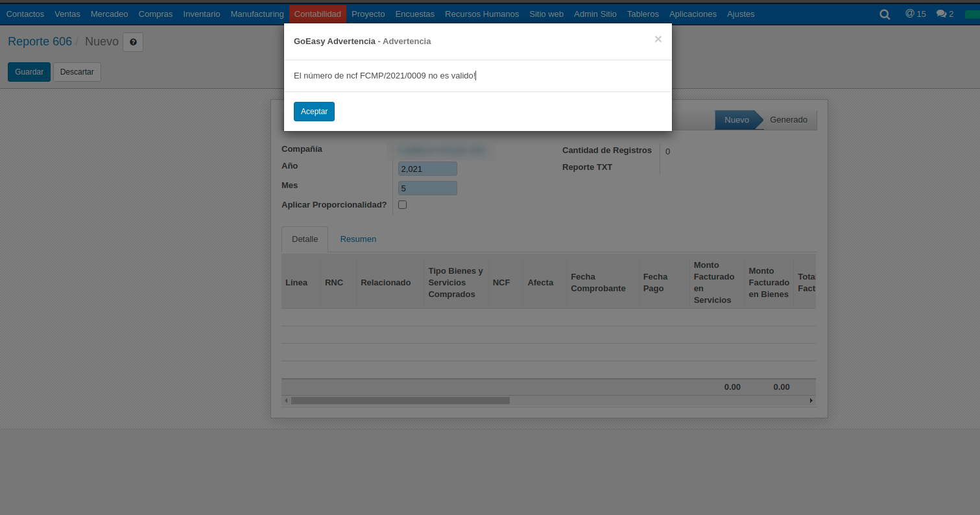Open the Tableros menu

[643, 14]
